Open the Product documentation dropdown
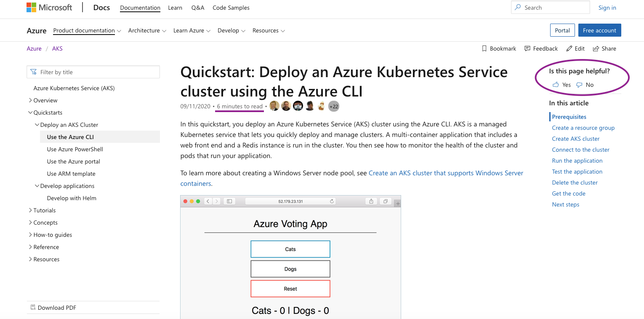This screenshot has height=319, width=644. 87,30
